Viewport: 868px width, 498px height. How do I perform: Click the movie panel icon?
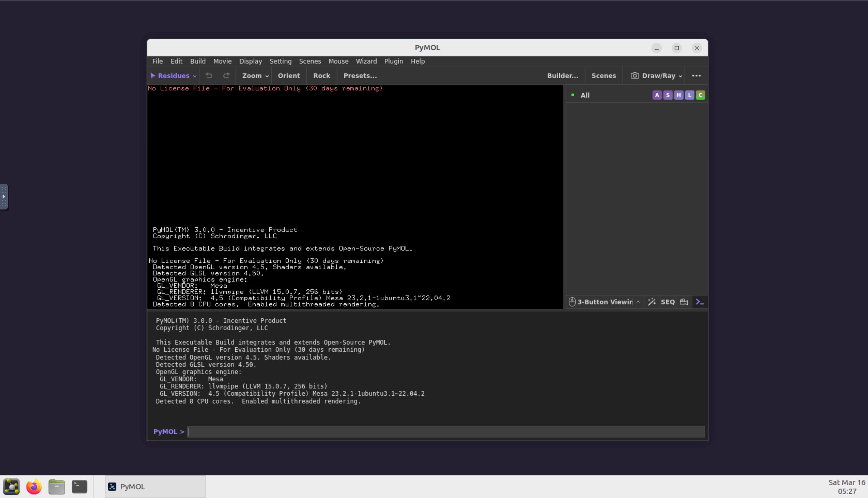coord(684,302)
